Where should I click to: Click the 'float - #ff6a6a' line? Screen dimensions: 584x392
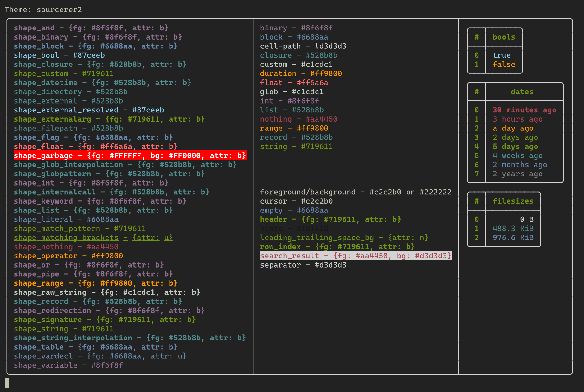click(x=294, y=83)
